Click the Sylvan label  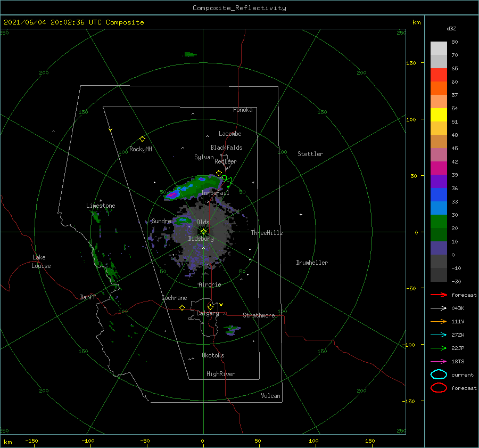tap(204, 157)
